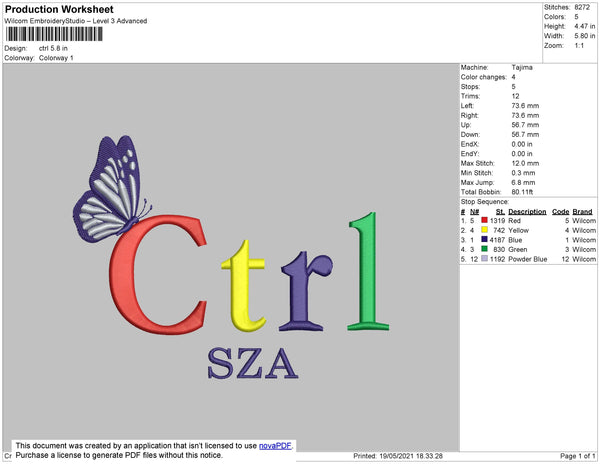The image size is (600, 464).
Task: Click the 'Green' description in stop sequence
Action: pos(518,249)
